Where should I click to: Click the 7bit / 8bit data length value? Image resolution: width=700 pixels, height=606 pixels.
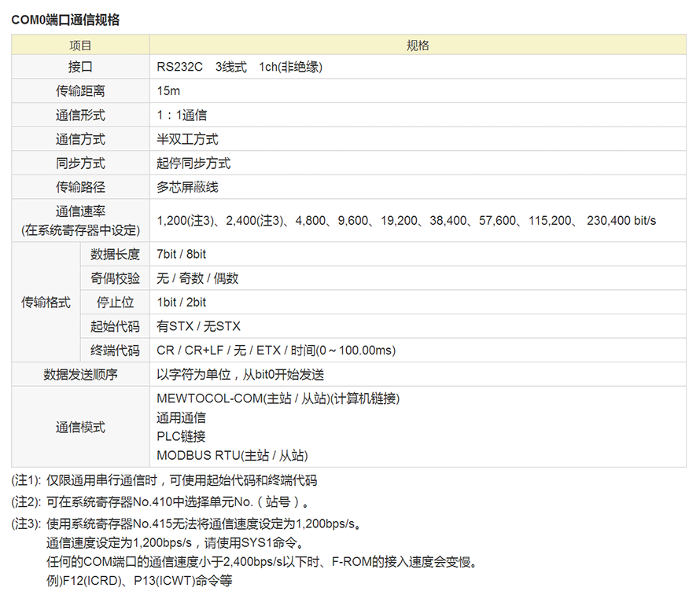181,254
